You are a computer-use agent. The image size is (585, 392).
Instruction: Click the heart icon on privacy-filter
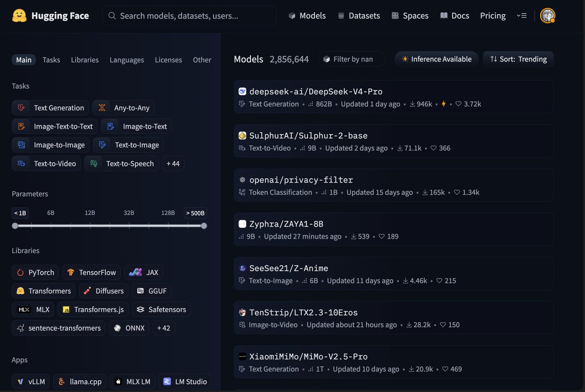coord(457,192)
